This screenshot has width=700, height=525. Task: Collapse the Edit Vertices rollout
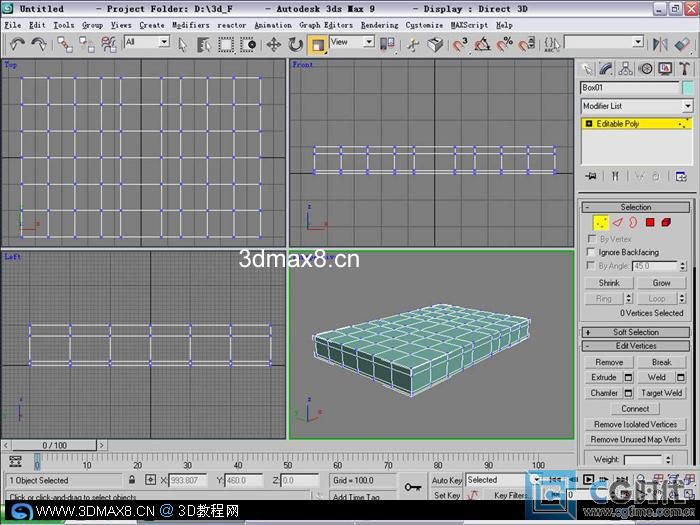click(636, 346)
